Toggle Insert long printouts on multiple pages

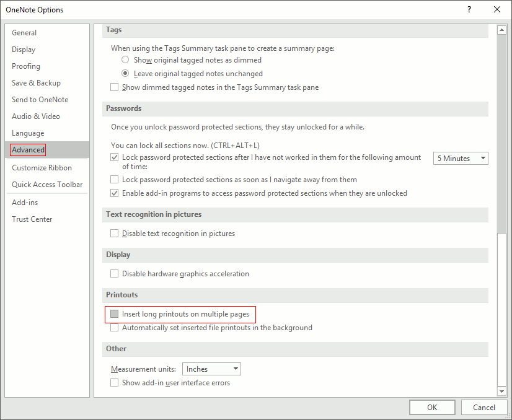(x=114, y=314)
